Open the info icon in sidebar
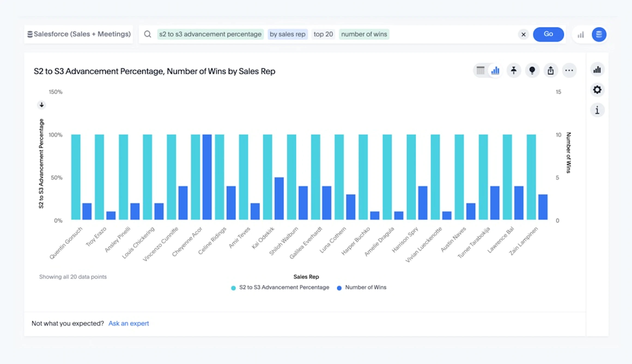The image size is (632, 364). [597, 110]
